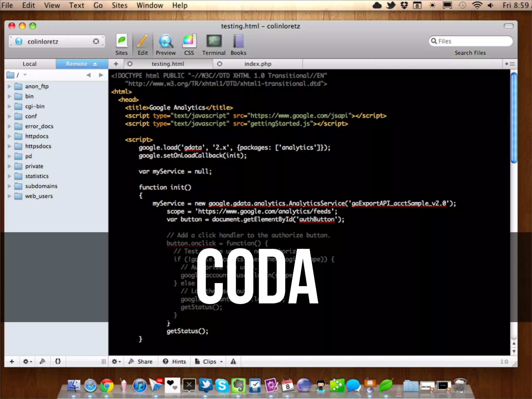Click the warning triangle icon
The height and width of the screenshot is (399, 532).
coord(233,361)
